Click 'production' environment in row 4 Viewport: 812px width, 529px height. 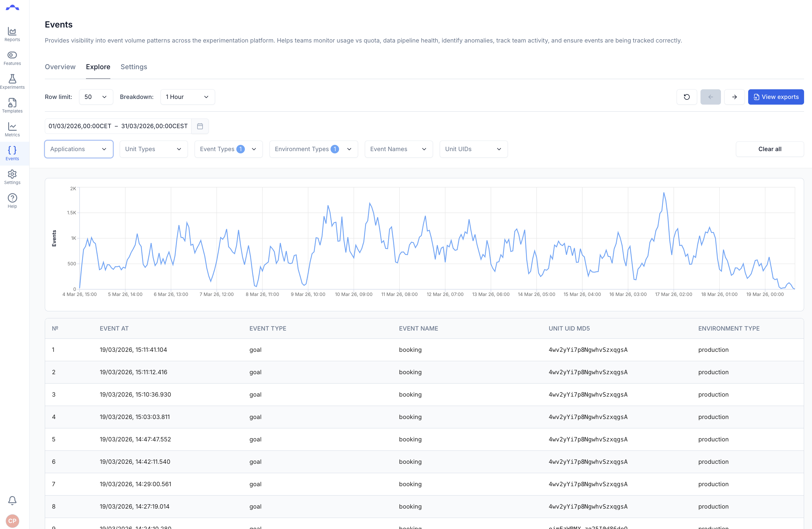click(x=713, y=417)
